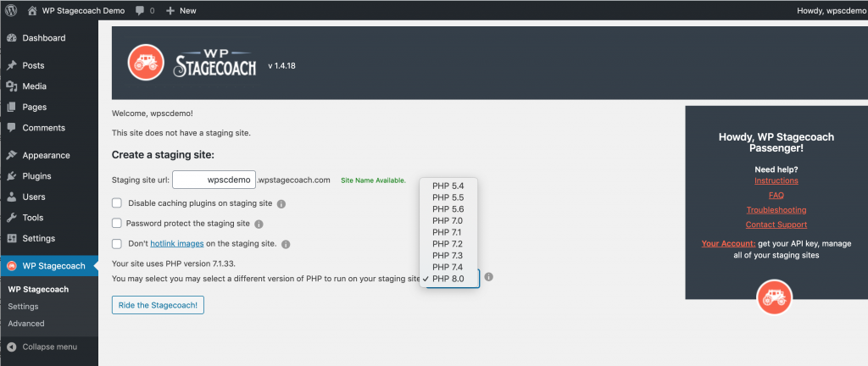
Task: Check Password protect the staging site
Action: (117, 224)
